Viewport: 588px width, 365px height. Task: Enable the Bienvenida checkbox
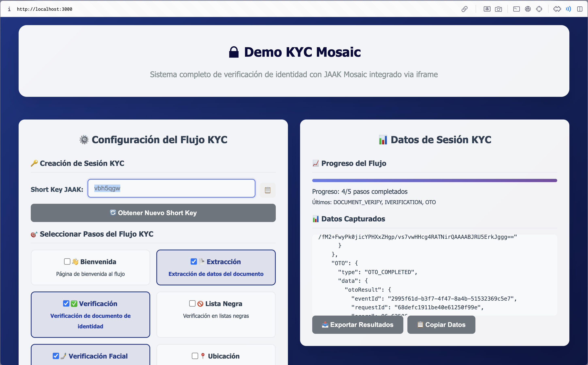pyautogui.click(x=67, y=261)
